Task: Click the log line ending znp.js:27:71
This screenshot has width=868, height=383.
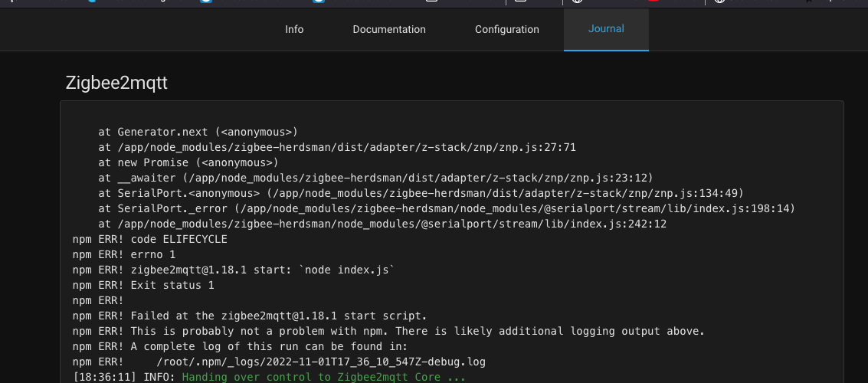Action: tap(337, 147)
